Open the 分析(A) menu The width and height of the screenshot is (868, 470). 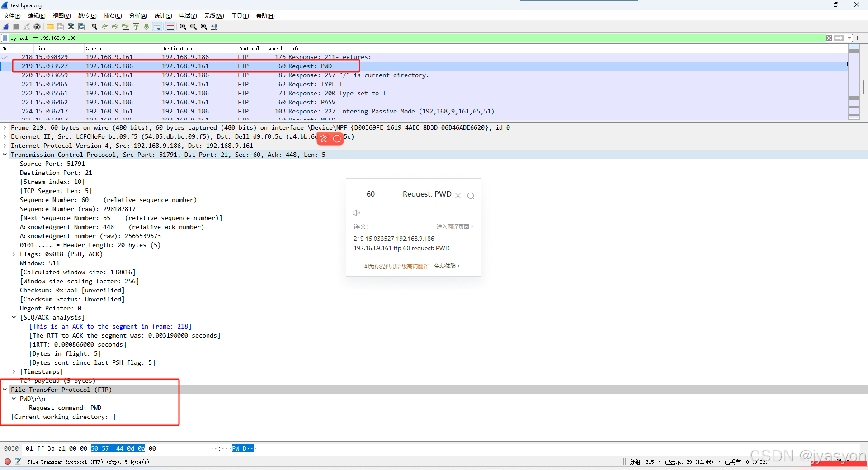tap(138, 15)
